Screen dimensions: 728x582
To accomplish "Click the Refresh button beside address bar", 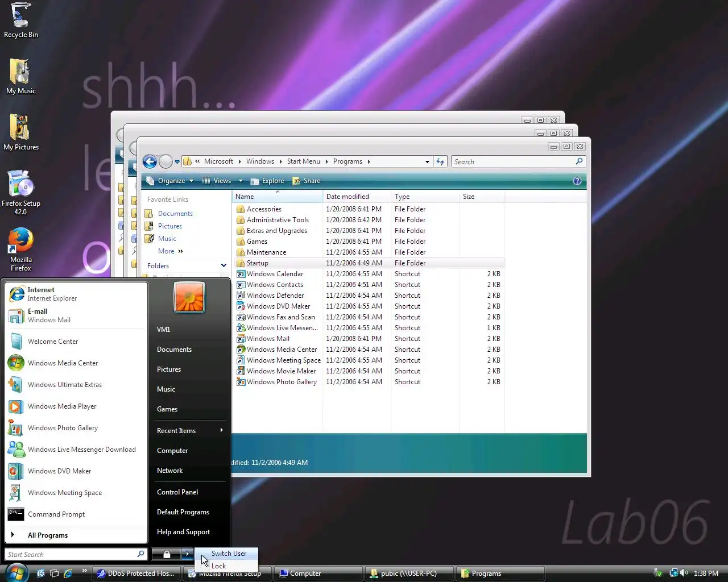I will 440,161.
